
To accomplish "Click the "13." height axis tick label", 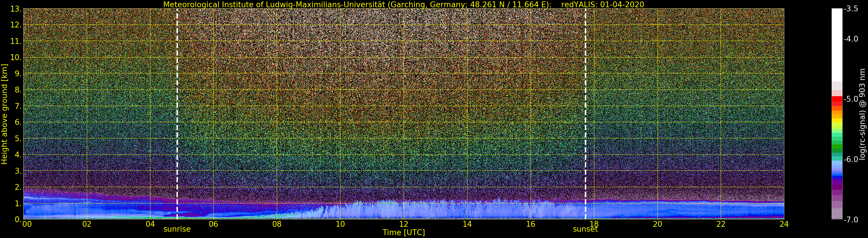I will 16,9.
